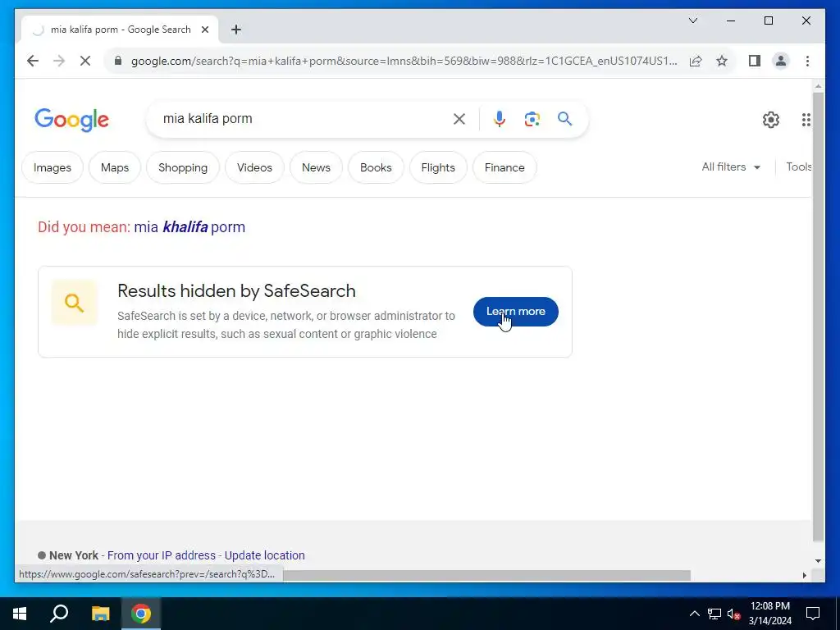The image size is (840, 630).
Task: Open the network status tray icon
Action: [x=714, y=614]
